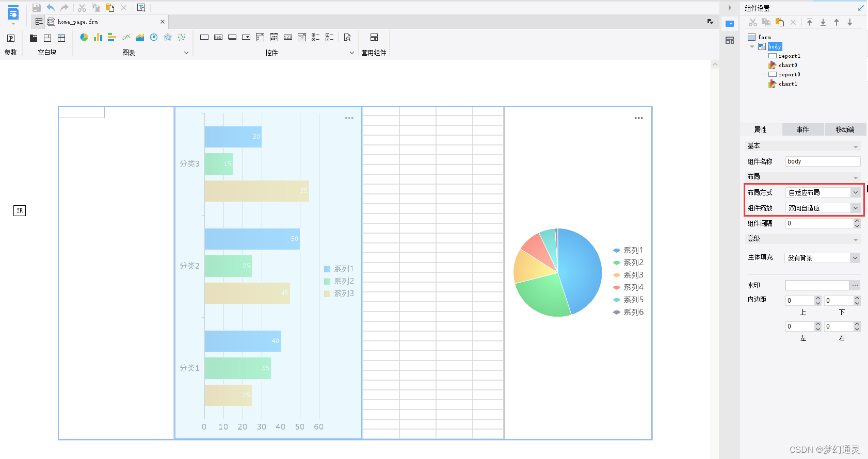
Task: Close the home_page.frm tab
Action: click(163, 22)
